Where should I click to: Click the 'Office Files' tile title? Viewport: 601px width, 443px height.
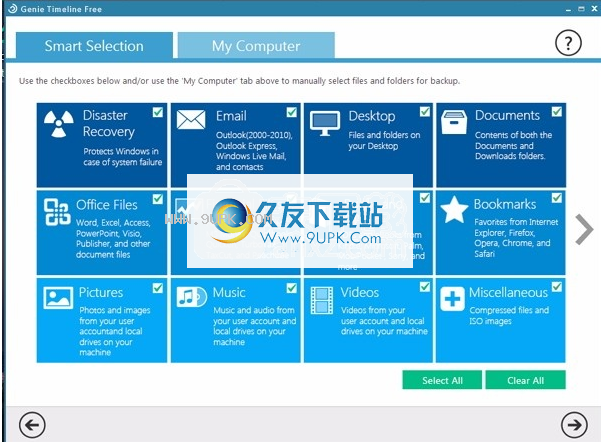tap(107, 205)
